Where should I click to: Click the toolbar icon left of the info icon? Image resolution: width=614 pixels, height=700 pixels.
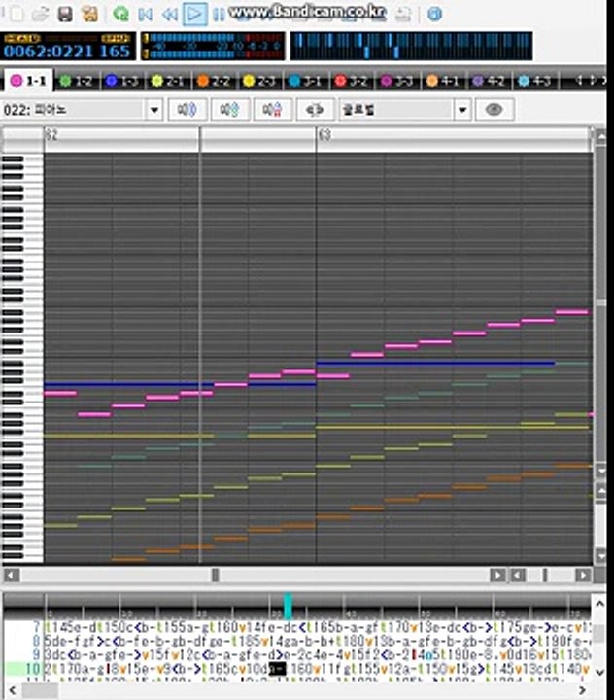403,14
